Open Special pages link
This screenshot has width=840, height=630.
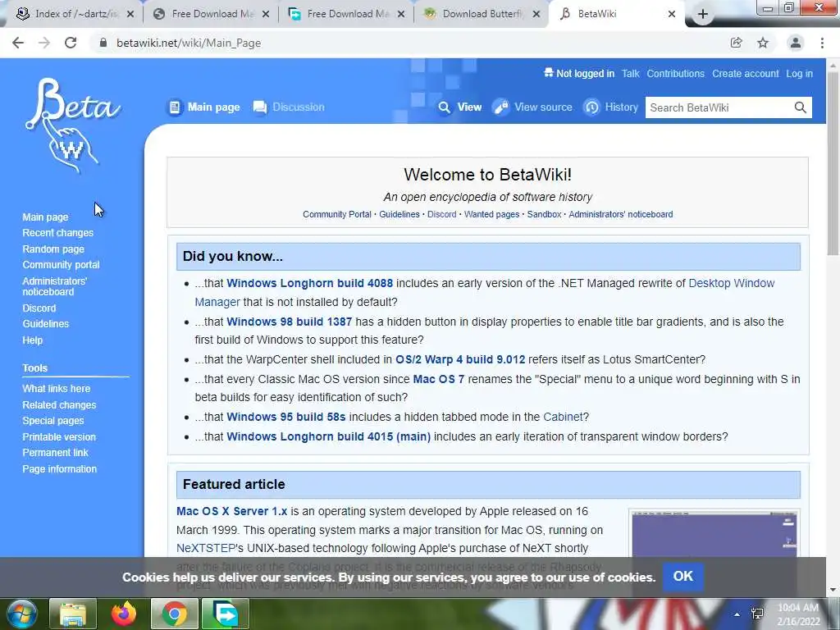click(x=53, y=421)
